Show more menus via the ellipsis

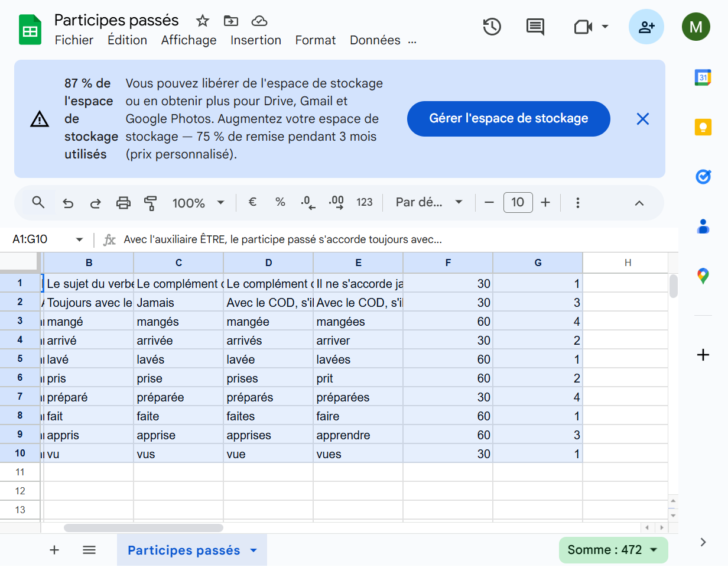412,41
